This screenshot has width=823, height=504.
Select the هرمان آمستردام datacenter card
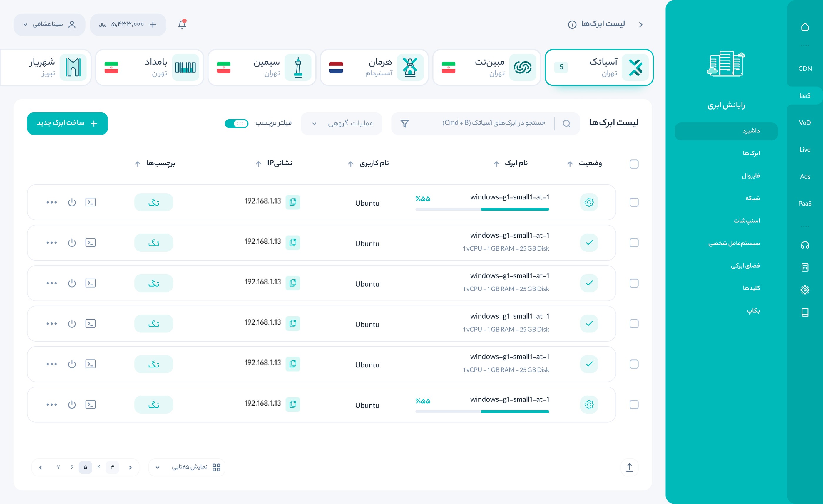click(374, 68)
